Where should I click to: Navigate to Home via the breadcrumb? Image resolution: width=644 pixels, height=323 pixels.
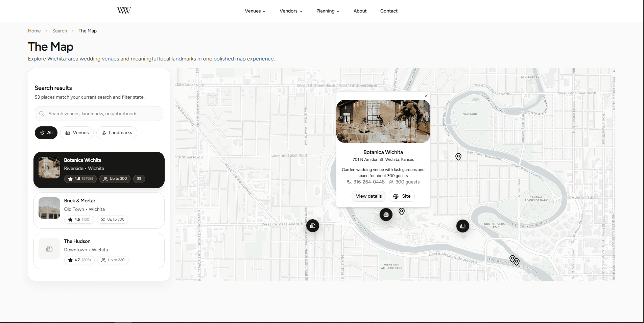(34, 31)
